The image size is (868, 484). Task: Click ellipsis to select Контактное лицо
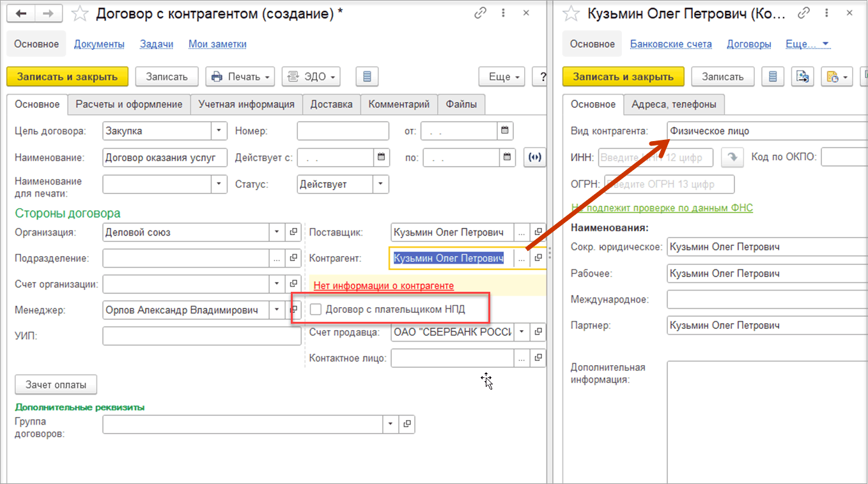point(522,358)
